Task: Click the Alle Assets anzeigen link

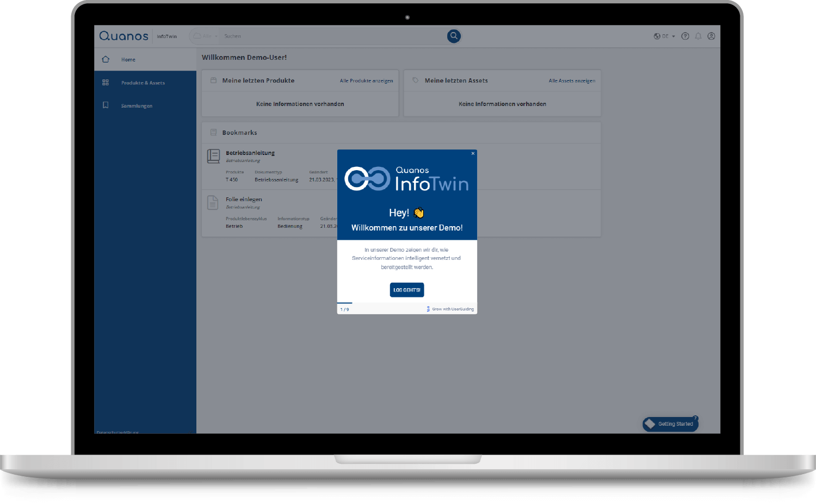Action: pyautogui.click(x=571, y=81)
